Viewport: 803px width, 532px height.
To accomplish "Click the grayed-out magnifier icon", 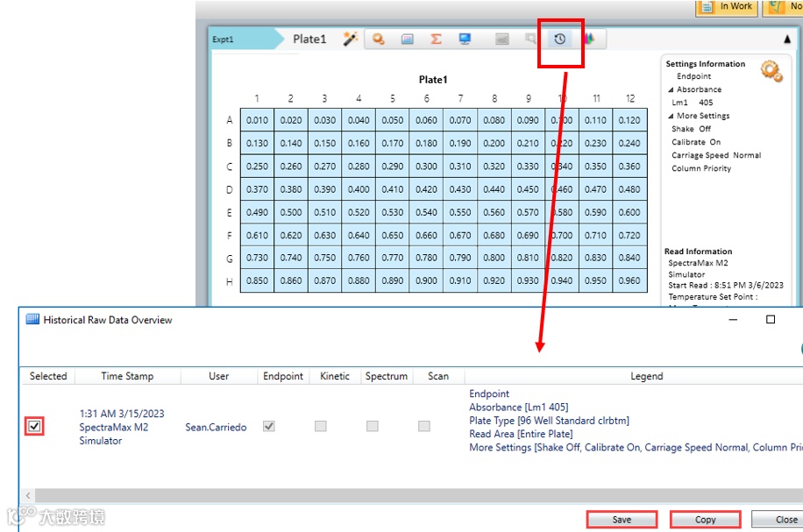I will click(531, 39).
